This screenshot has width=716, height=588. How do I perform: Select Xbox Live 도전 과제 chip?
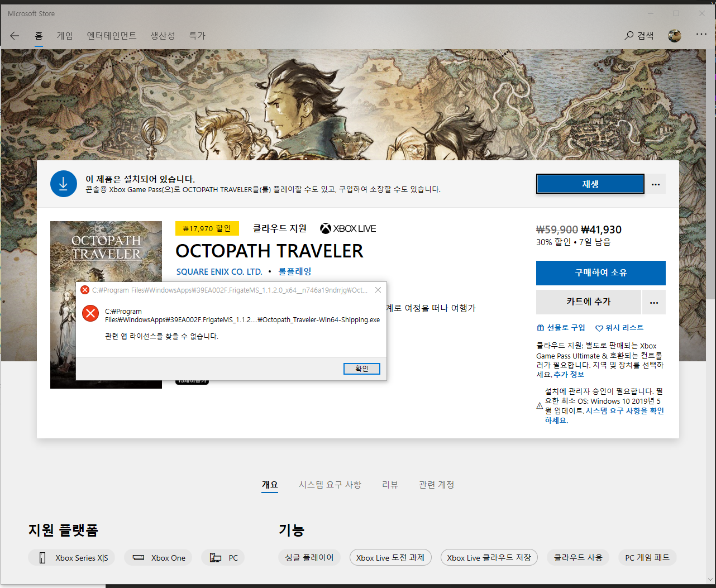point(390,558)
